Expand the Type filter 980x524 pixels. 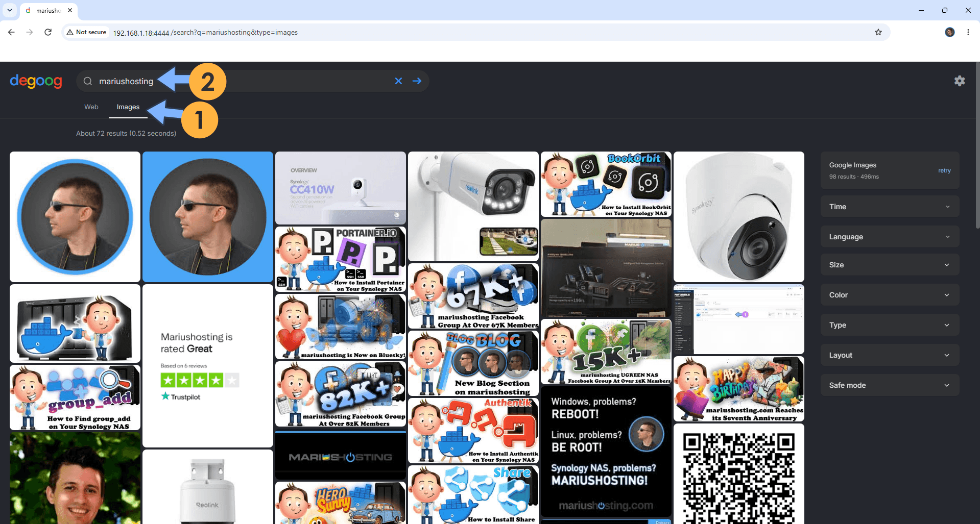tap(890, 325)
